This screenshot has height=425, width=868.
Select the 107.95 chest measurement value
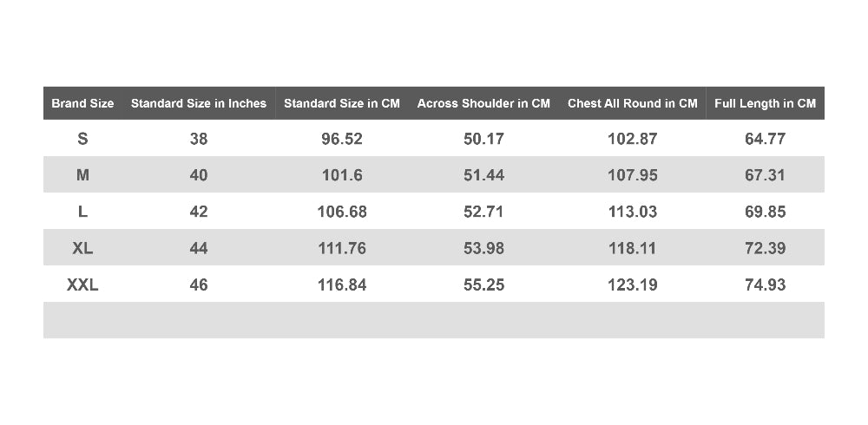click(x=633, y=175)
